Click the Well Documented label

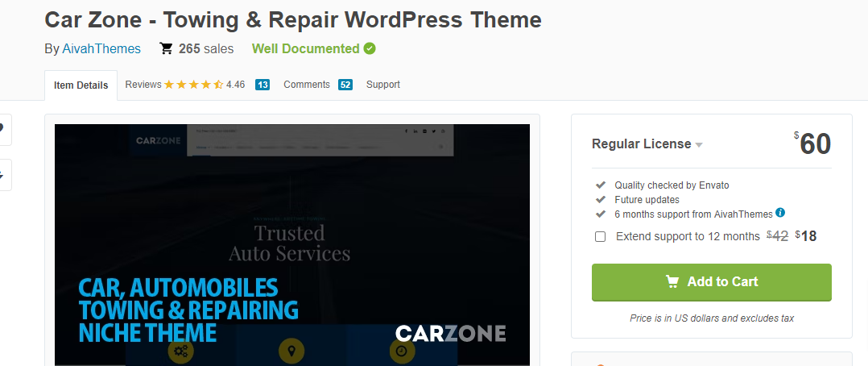(x=306, y=49)
